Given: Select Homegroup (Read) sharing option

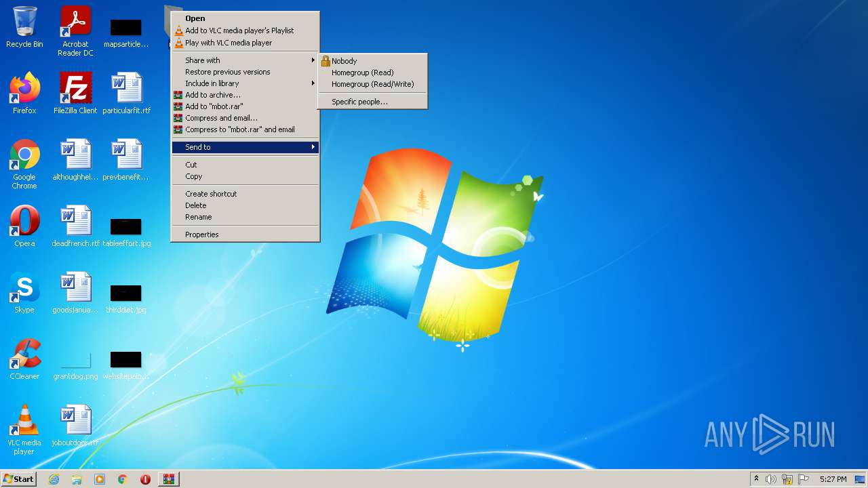Looking at the screenshot, I should pyautogui.click(x=373, y=73).
